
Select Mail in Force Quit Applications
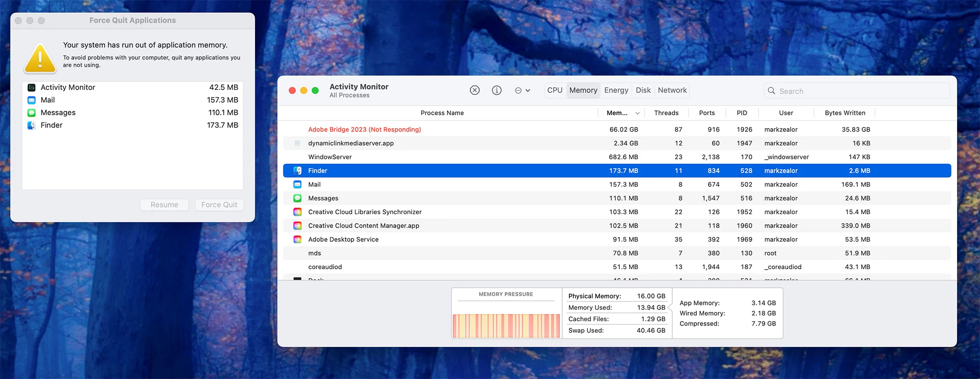tap(133, 100)
